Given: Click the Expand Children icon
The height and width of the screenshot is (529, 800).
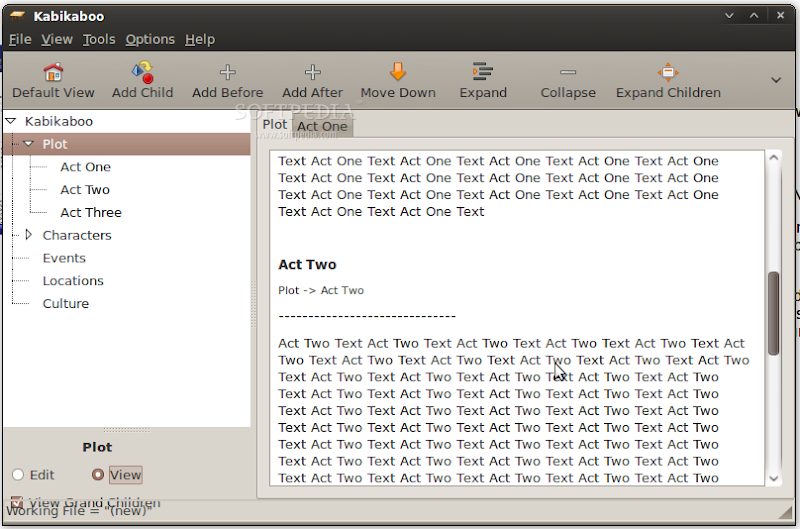Looking at the screenshot, I should click(x=668, y=72).
